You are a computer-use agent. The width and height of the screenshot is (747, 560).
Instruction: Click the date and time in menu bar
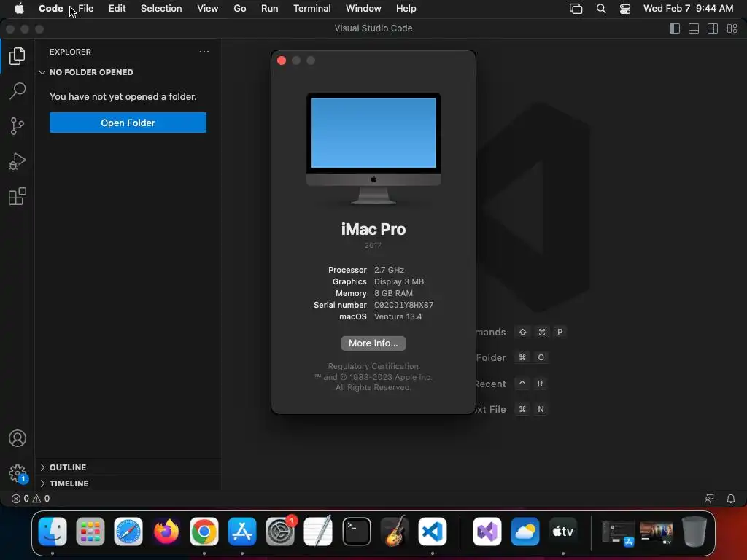[689, 9]
